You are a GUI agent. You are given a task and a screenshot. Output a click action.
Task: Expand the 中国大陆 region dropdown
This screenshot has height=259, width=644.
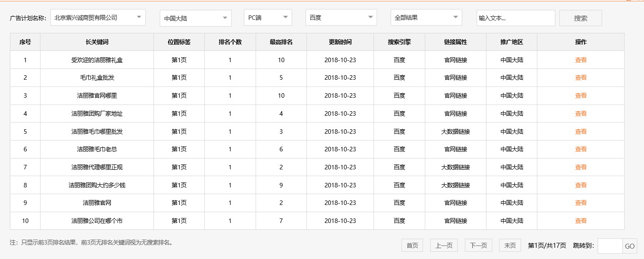click(196, 18)
